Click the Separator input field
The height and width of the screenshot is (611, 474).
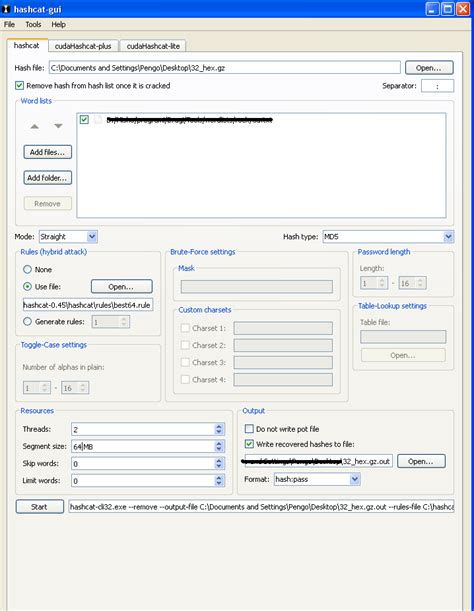click(x=437, y=86)
